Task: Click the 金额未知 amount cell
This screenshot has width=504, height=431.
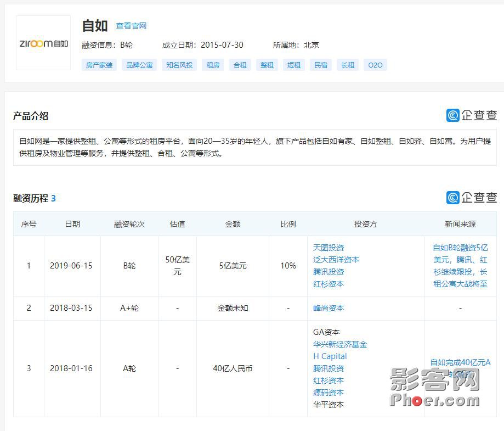Action: coord(233,308)
